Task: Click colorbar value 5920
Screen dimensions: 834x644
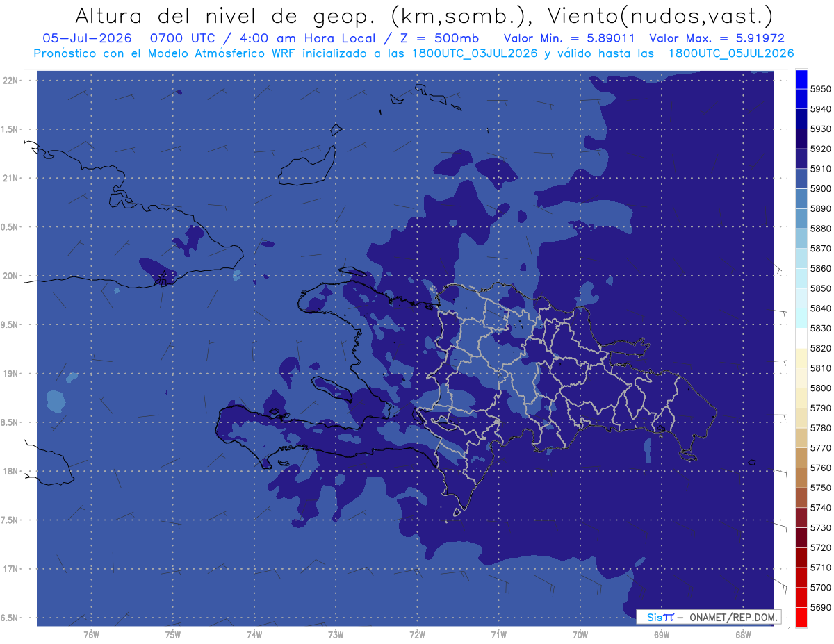Action: 820,149
